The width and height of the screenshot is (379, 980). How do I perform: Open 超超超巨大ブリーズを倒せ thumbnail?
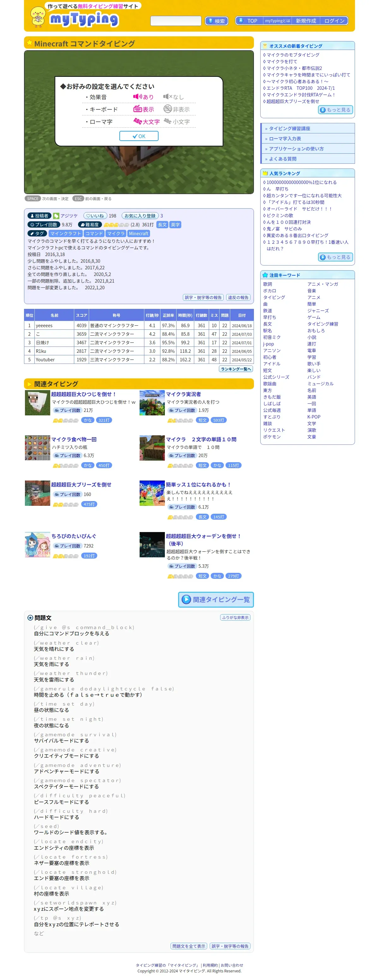click(x=37, y=493)
